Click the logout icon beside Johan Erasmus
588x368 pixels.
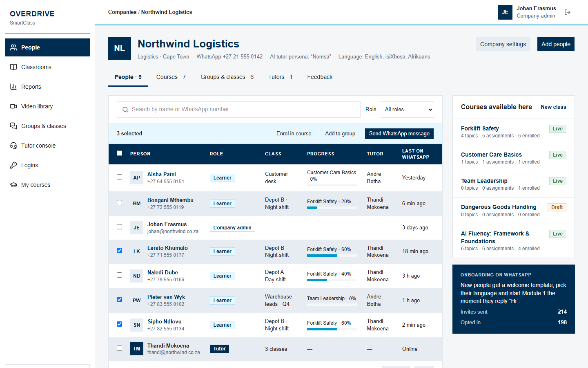point(568,12)
